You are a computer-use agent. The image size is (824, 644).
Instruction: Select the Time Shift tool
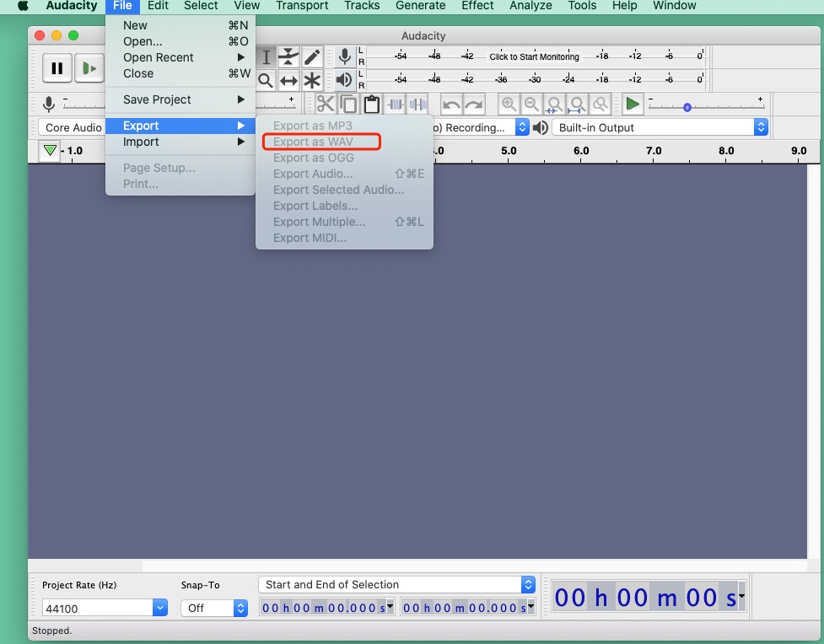288,80
